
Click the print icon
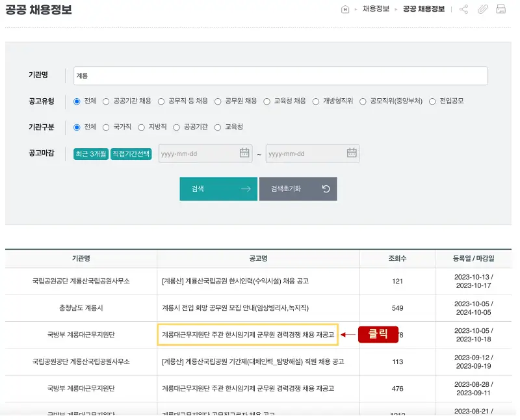500,10
